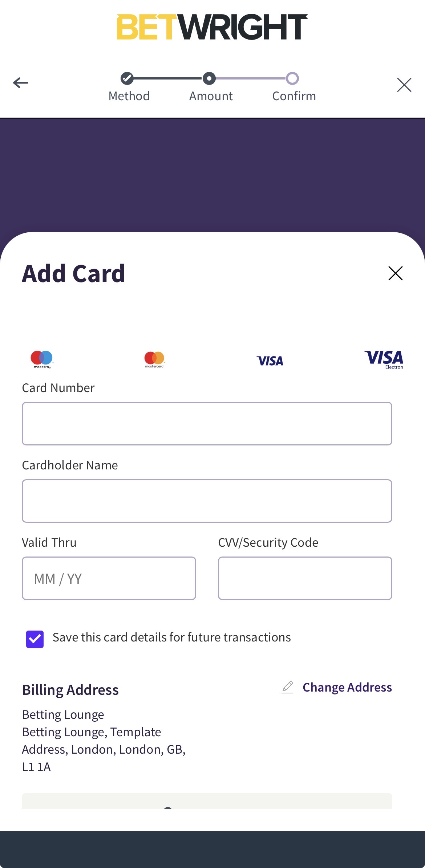Tap the Mastercard logo
The height and width of the screenshot is (868, 425).
pos(154,359)
